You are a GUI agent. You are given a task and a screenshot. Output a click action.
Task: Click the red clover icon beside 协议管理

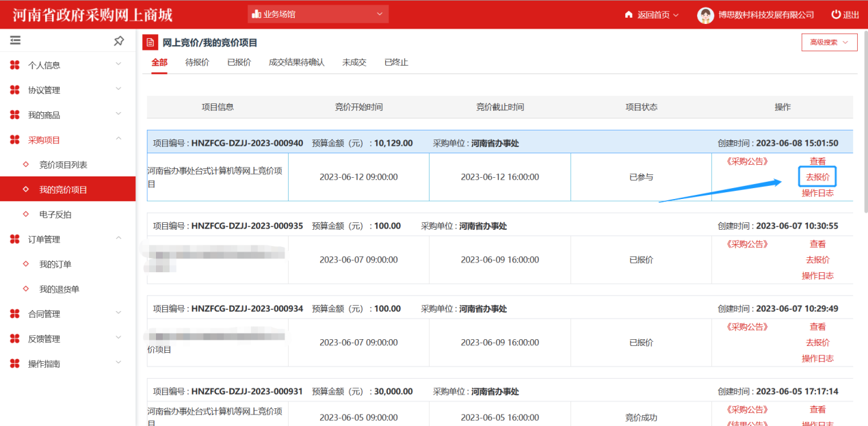pos(15,90)
